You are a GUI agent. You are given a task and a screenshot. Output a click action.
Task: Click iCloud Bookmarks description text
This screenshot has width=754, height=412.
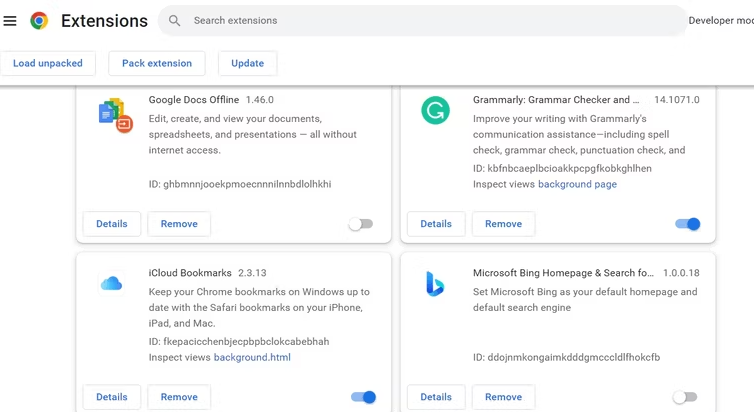[x=259, y=307]
